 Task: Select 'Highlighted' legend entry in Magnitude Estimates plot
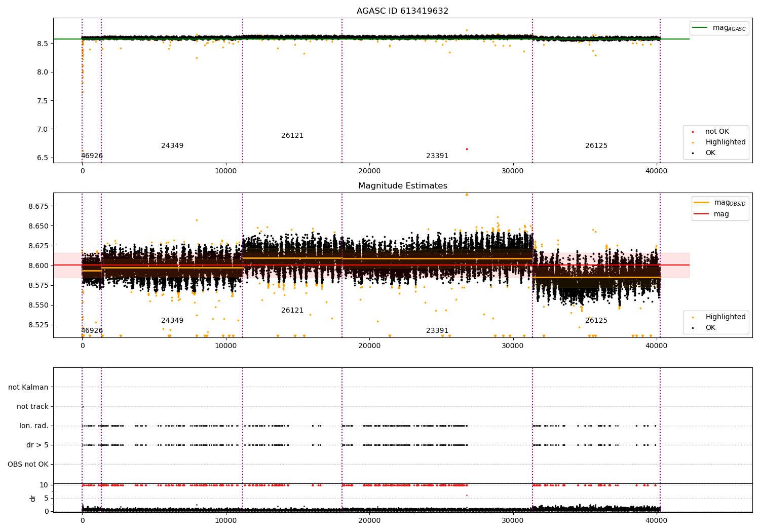[726, 317]
